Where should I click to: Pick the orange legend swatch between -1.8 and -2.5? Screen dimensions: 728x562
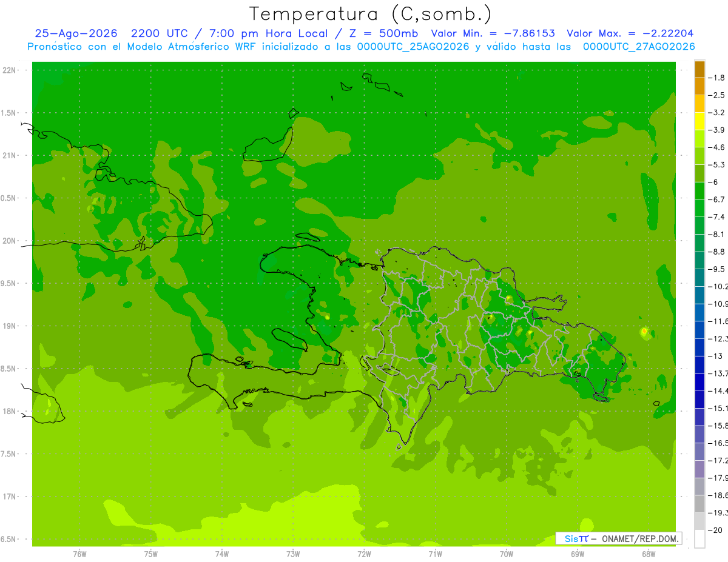click(x=699, y=86)
